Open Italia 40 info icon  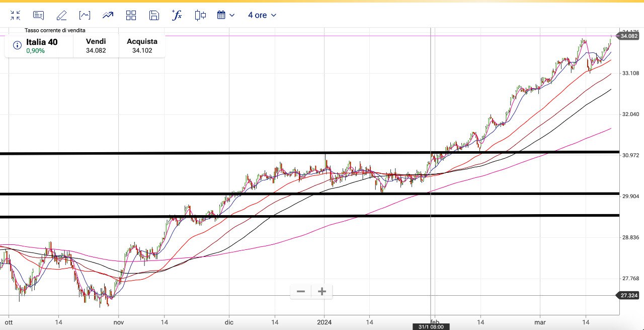point(17,45)
